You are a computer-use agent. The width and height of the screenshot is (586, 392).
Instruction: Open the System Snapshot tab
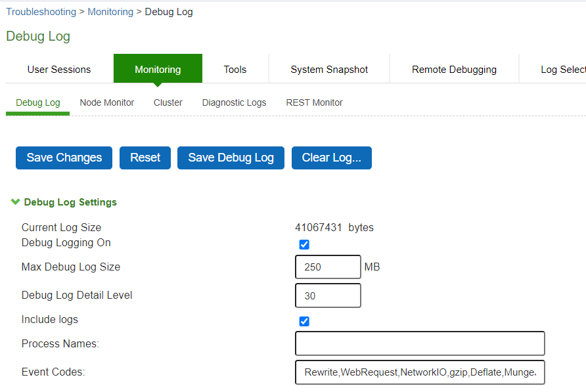point(328,68)
